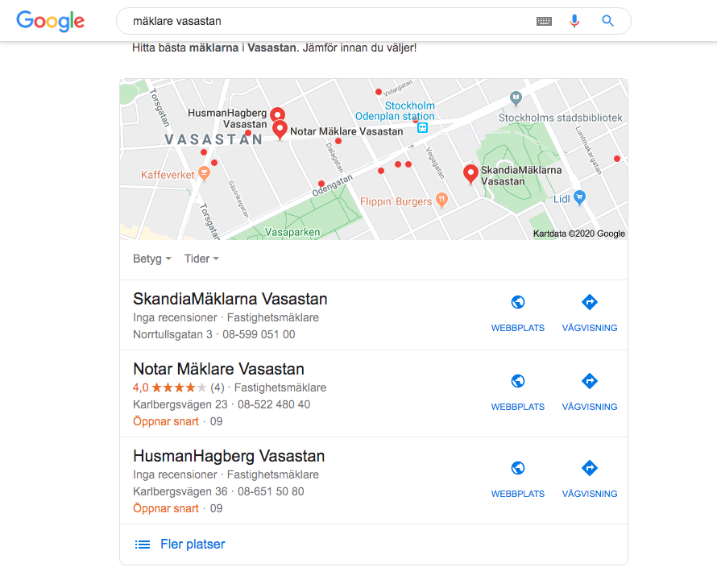Select the SkandiaMäklarna Vasastan listing title
717x588 pixels.
(230, 299)
